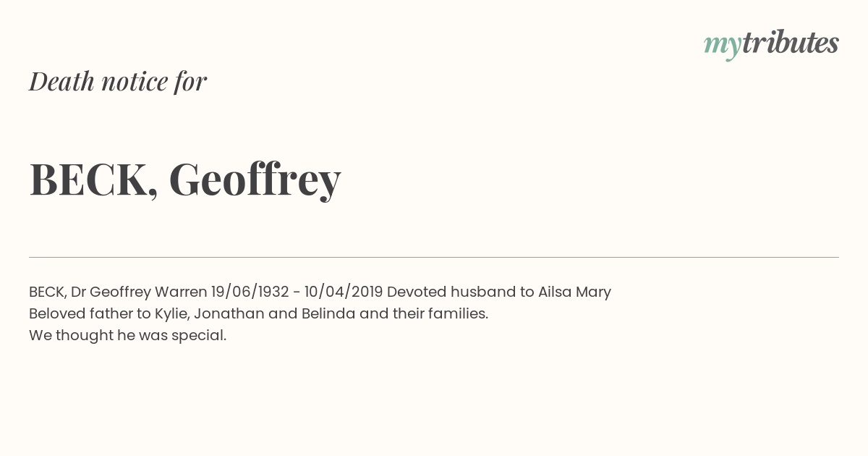The image size is (868, 456).
Task: Click the word "notice" in heading
Action: (135, 81)
